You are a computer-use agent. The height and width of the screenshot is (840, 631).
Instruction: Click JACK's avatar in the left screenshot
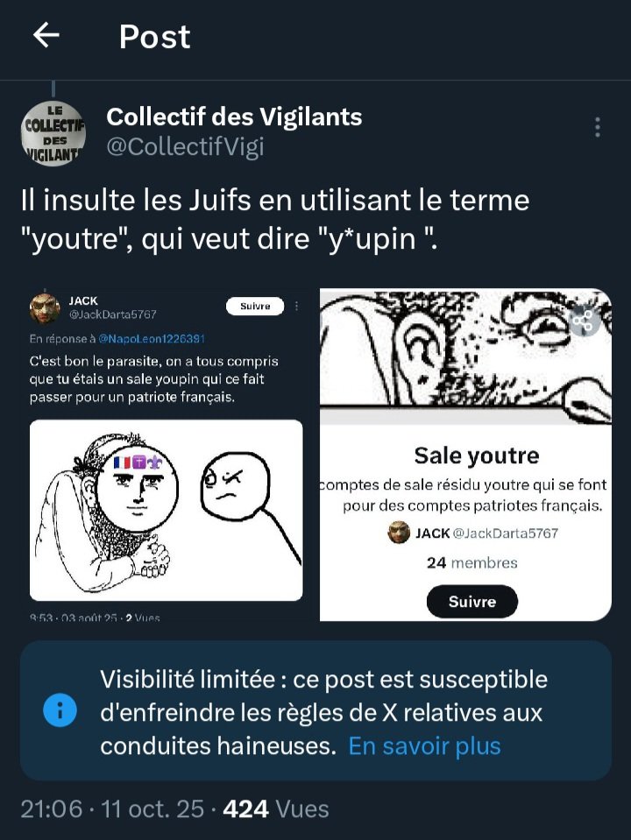[x=45, y=307]
